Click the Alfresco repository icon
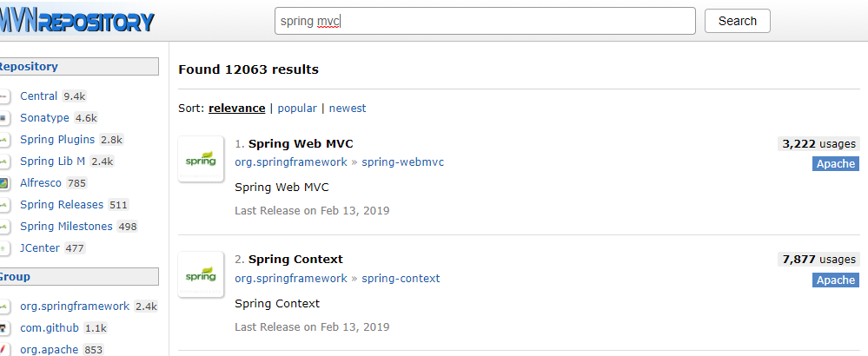 pyautogui.click(x=4, y=183)
